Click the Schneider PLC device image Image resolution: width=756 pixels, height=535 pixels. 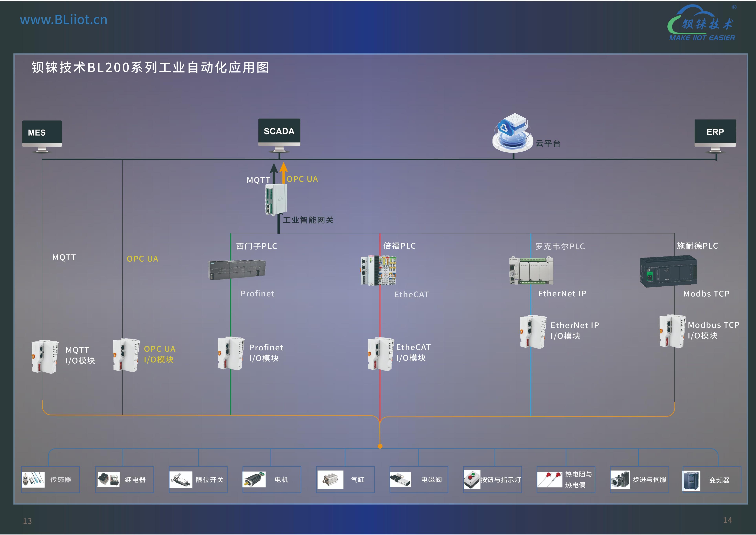point(668,271)
